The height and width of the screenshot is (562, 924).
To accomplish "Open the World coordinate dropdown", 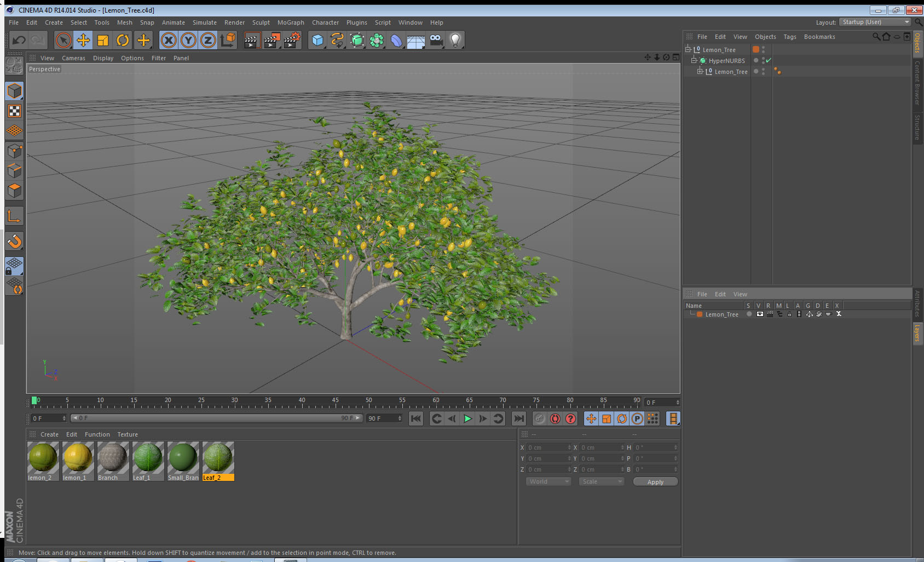I will (548, 481).
